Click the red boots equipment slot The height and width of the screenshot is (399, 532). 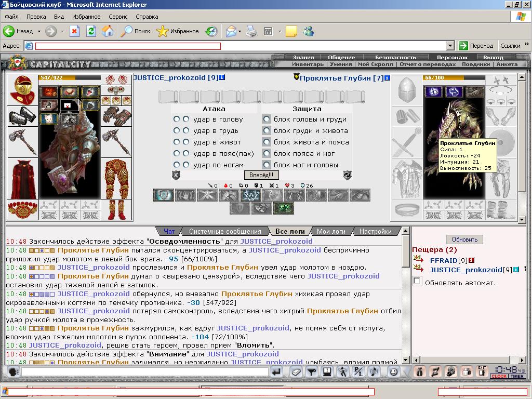coord(116,210)
